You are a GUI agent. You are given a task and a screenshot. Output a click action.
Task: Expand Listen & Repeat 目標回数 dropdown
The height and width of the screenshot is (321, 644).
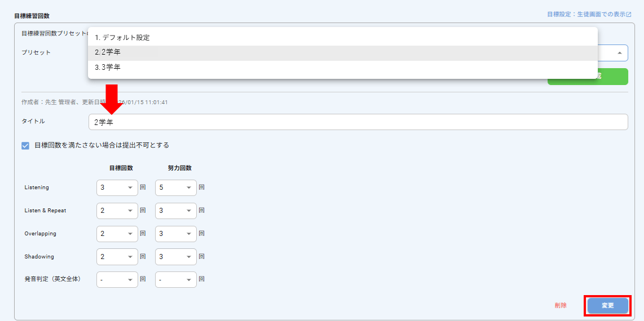click(117, 211)
